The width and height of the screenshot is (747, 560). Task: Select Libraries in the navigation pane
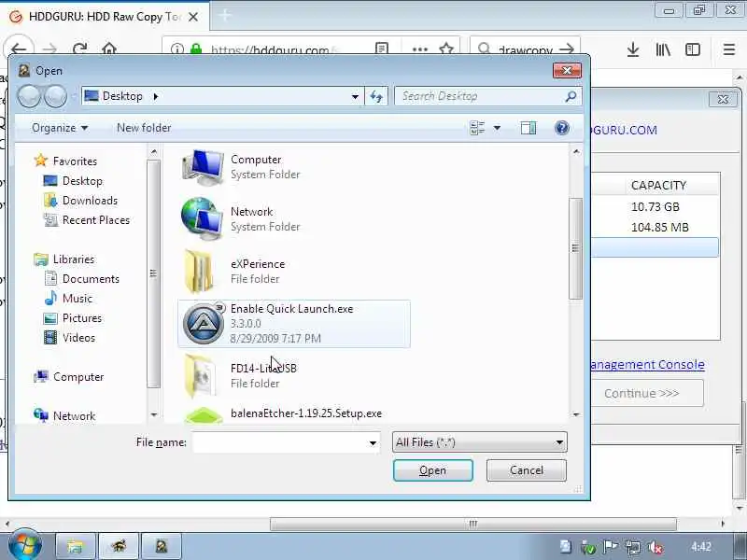(x=74, y=259)
